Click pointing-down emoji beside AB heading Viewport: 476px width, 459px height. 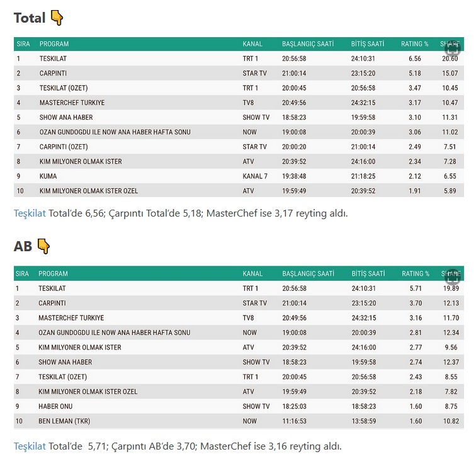[x=43, y=246]
